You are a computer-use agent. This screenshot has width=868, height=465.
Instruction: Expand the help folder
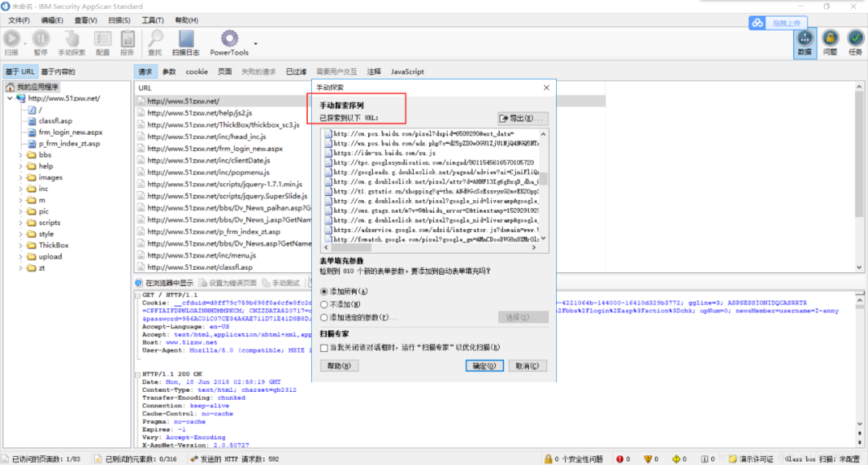(20, 166)
